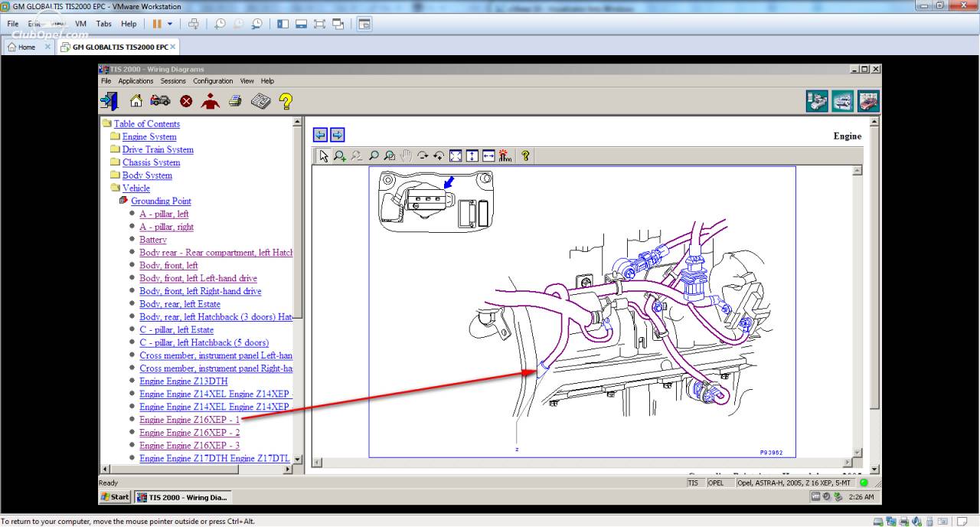This screenshot has height=527, width=980.
Task: Click the VMware pause button
Action: pyautogui.click(x=157, y=24)
